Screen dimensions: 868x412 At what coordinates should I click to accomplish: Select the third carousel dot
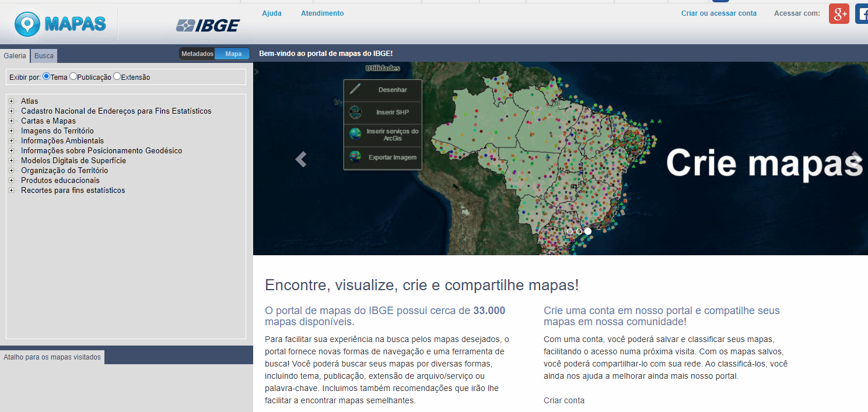(x=588, y=231)
